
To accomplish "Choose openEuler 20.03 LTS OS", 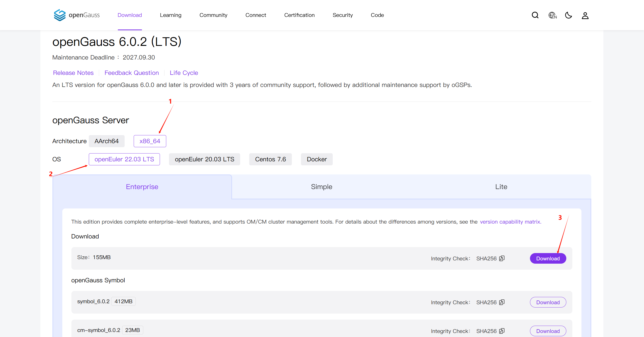I will coord(204,159).
